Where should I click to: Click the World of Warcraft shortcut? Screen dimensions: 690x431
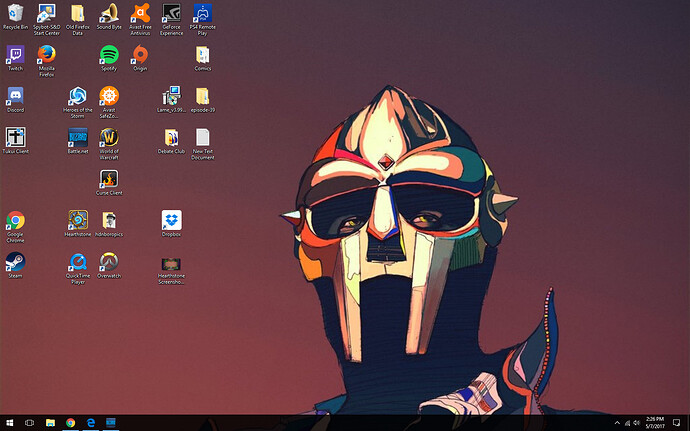coord(109,138)
